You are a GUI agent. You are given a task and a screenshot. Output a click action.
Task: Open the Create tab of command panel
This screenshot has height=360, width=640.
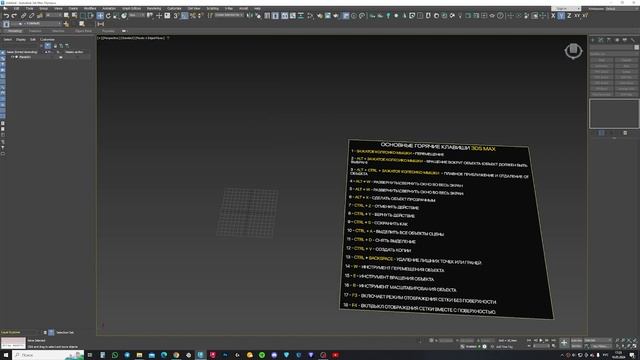click(593, 40)
